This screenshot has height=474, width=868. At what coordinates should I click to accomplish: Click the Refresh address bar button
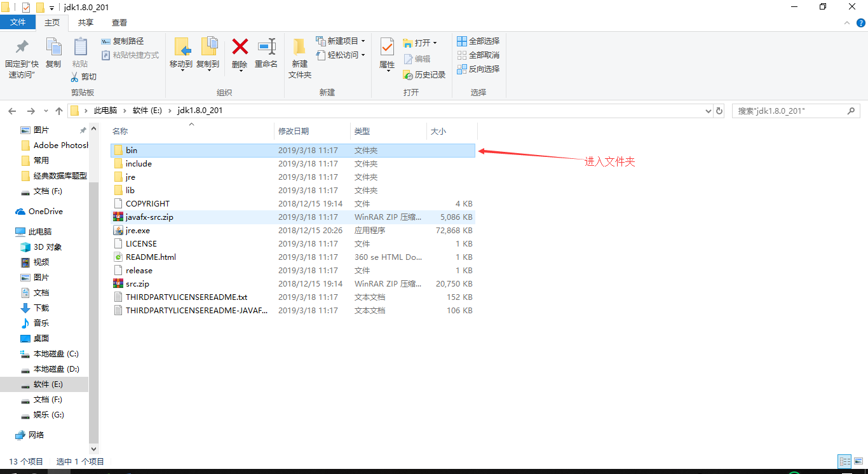pos(719,111)
